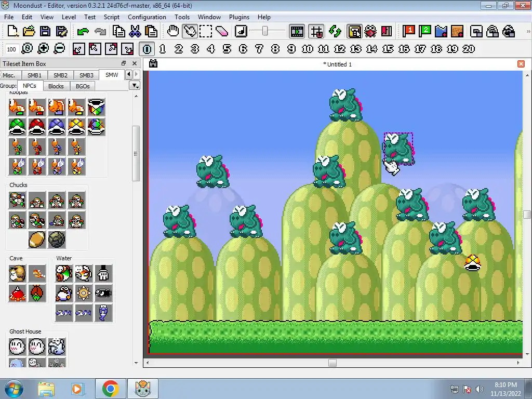This screenshot has height=399, width=532.
Task: Open the Level menu
Action: pos(69,17)
